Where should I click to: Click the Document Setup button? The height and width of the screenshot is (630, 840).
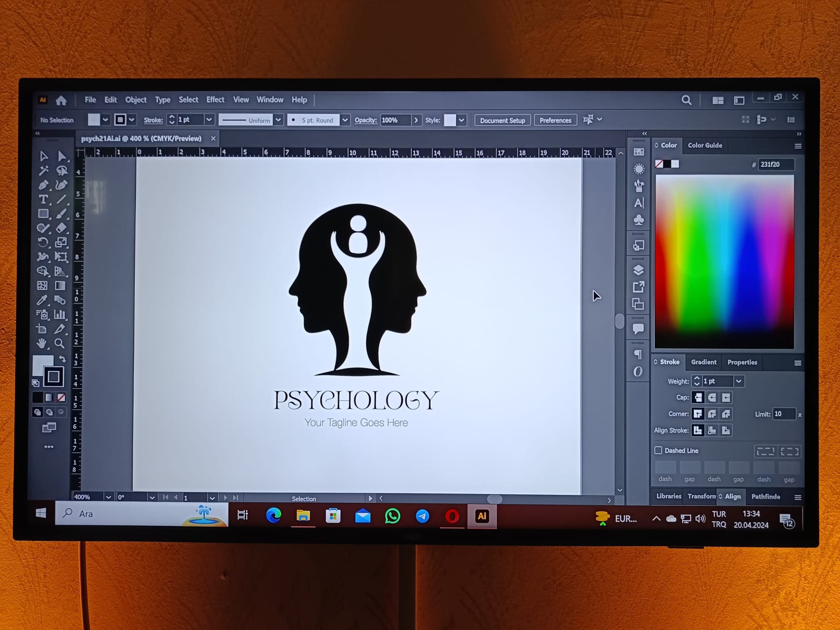(502, 120)
